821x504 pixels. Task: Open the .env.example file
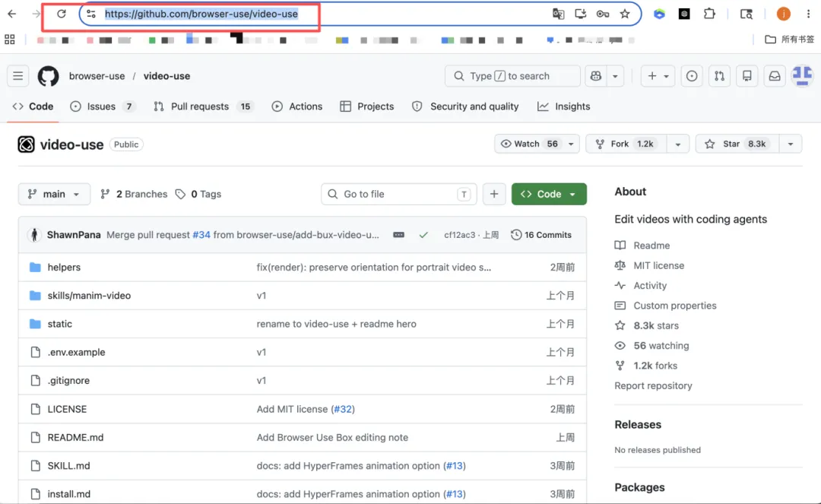coord(77,352)
